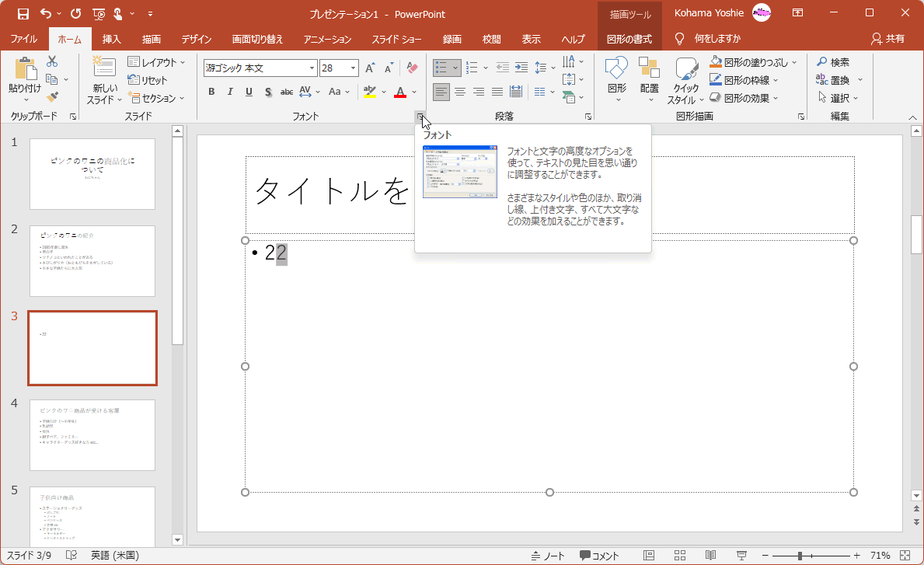Click the Cut scissors icon
The image size is (924, 565).
click(52, 62)
